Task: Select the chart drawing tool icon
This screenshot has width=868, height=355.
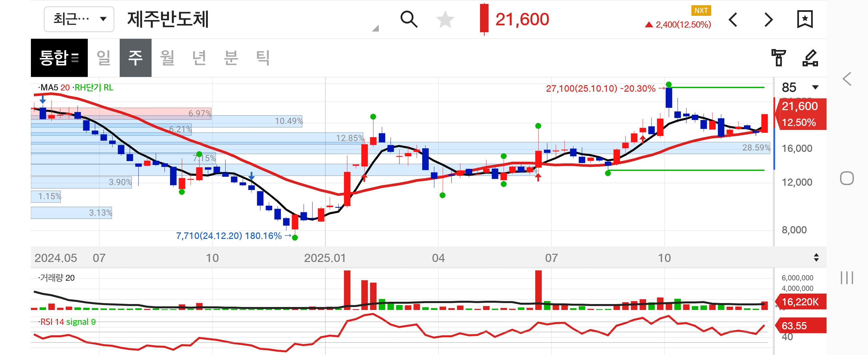Action: [810, 58]
